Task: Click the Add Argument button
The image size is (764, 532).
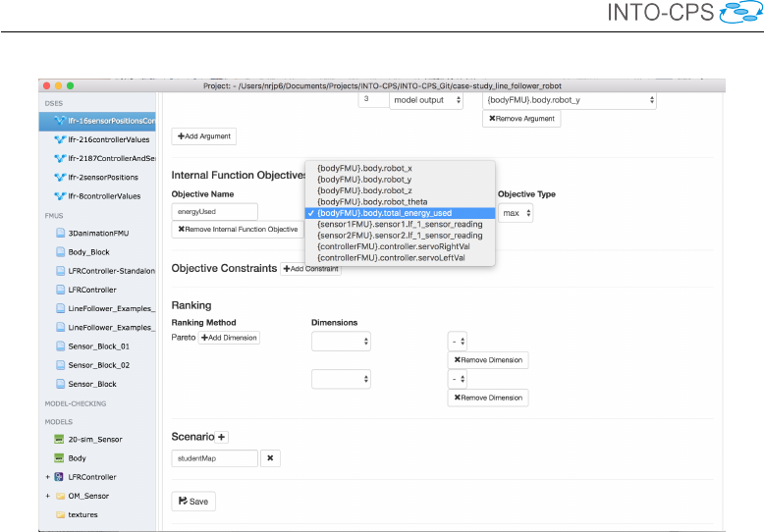Action: (203, 136)
